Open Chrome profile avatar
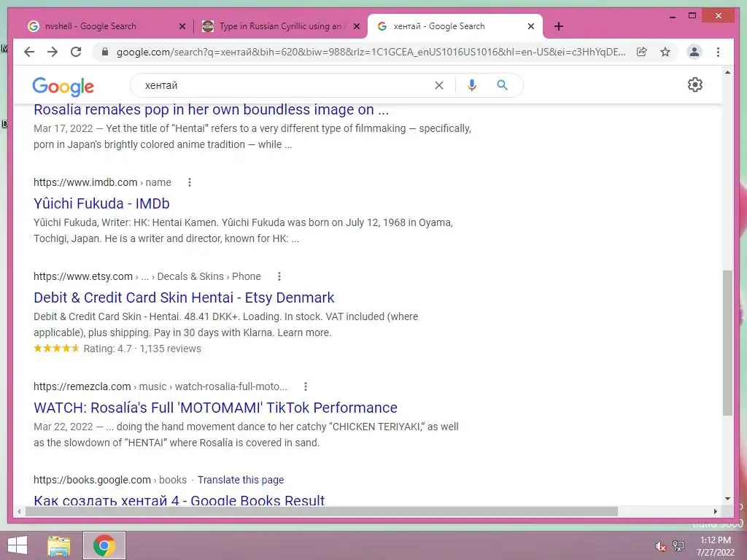Viewport: 747px width, 560px height. (694, 52)
